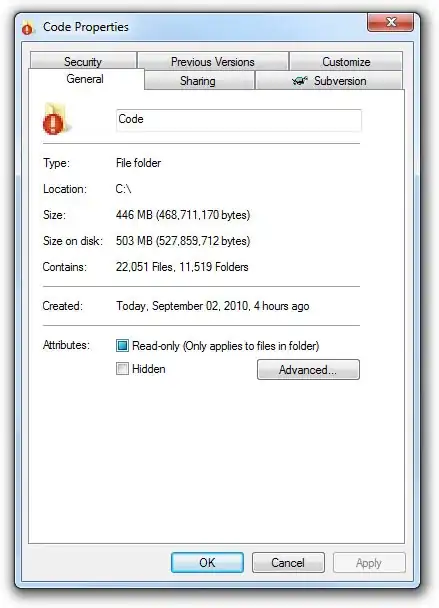Open the Advanced... attributes dialog

308,370
